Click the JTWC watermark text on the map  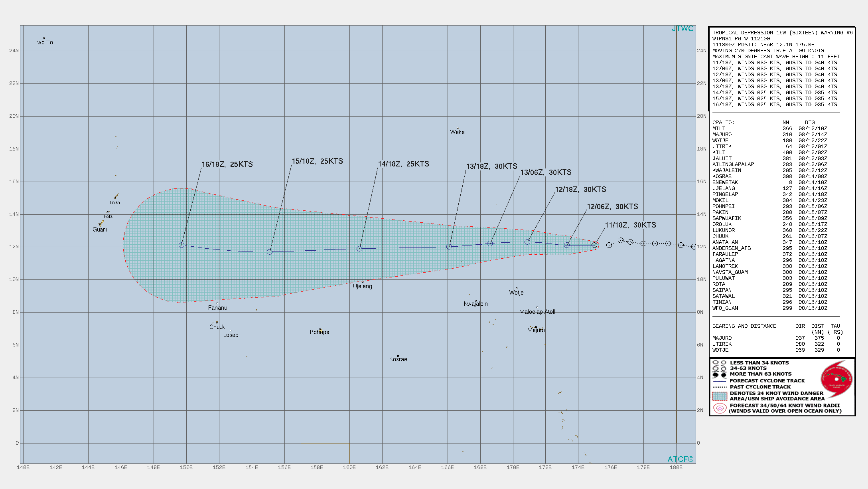(x=683, y=28)
